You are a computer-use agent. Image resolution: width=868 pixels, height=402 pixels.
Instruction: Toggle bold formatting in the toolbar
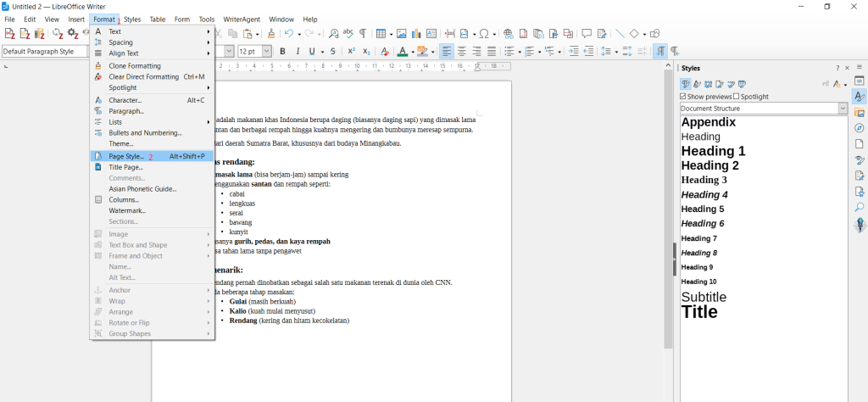click(x=283, y=51)
